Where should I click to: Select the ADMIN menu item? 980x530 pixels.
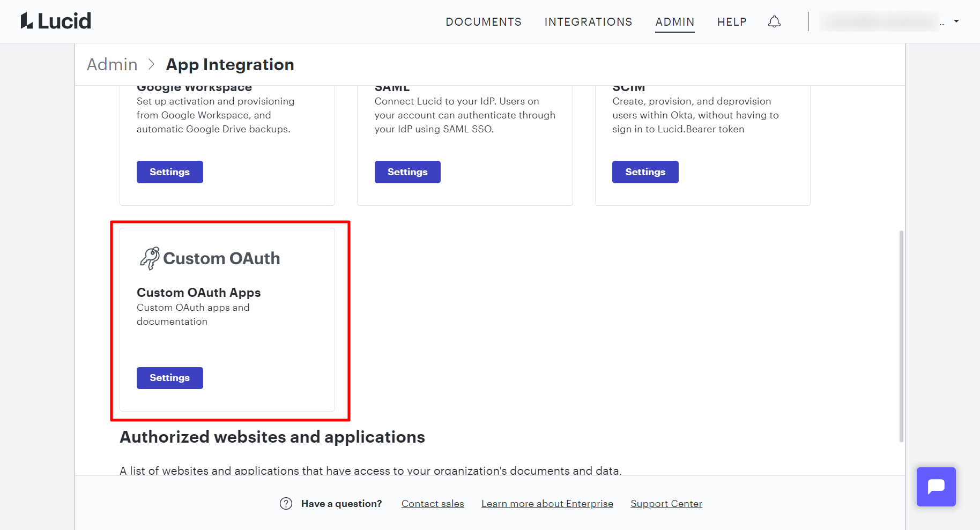(674, 22)
